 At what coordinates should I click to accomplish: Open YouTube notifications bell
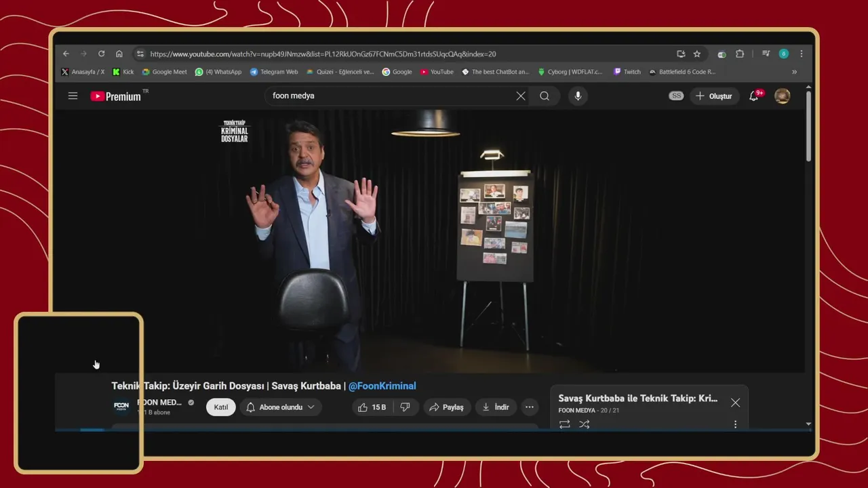[754, 96]
